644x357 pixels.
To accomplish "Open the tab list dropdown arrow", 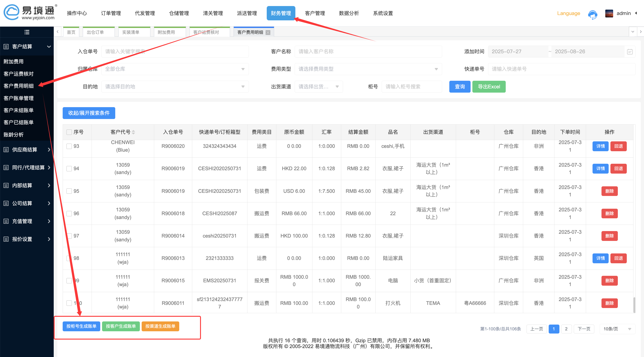I will coord(633,32).
